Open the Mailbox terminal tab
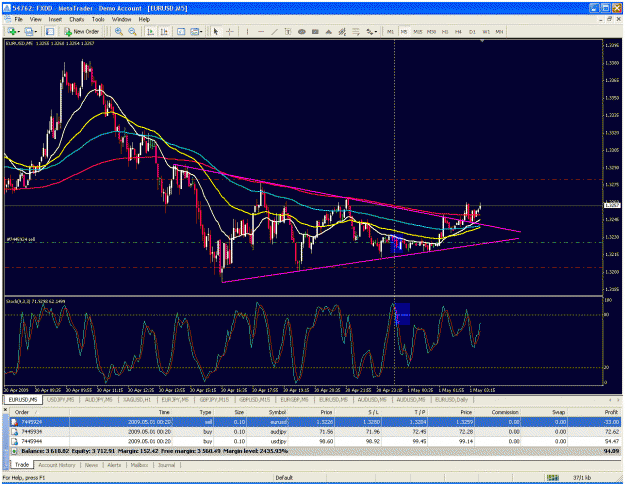625x484 pixels. (x=139, y=465)
